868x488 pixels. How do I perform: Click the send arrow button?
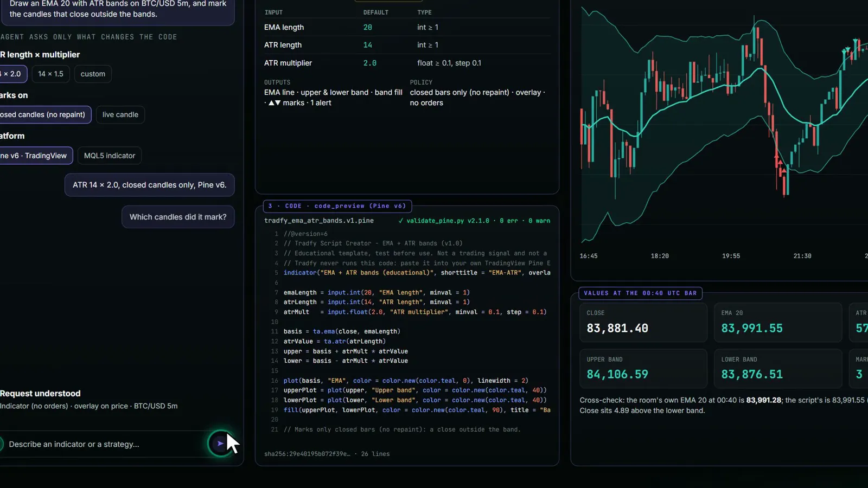coord(220,444)
